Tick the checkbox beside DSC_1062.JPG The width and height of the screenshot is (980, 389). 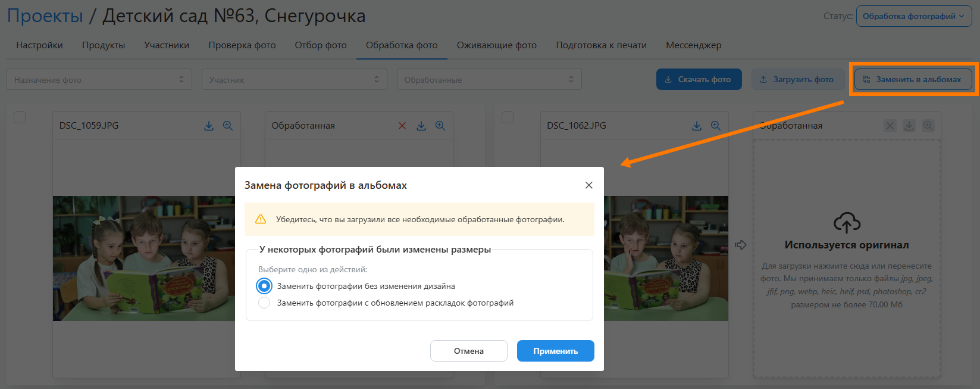(x=508, y=117)
